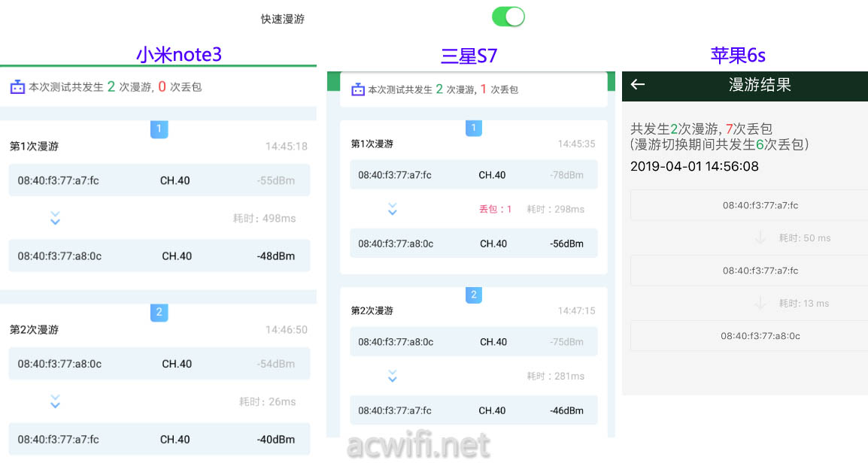Viewport: 868px width, 472px height.
Task: Click the 14:45:35 timestamp
Action: (576, 144)
